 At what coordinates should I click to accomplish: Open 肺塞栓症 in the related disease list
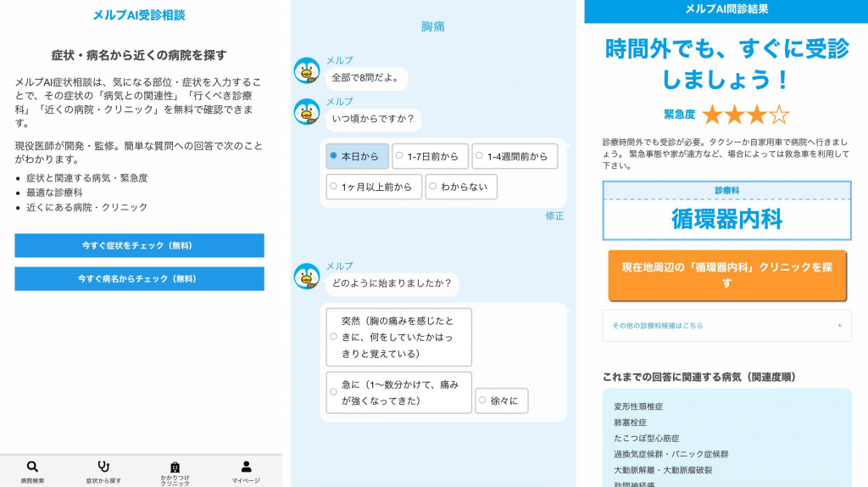click(x=630, y=423)
